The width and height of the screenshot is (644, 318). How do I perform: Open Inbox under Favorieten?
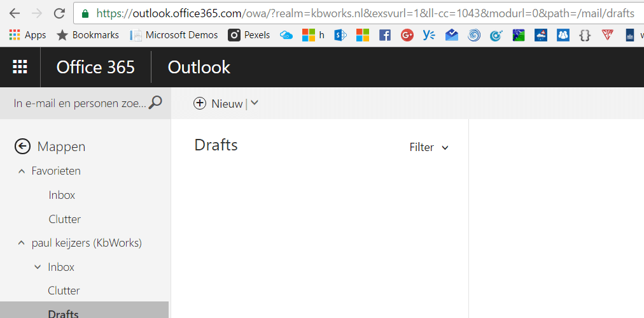click(62, 195)
